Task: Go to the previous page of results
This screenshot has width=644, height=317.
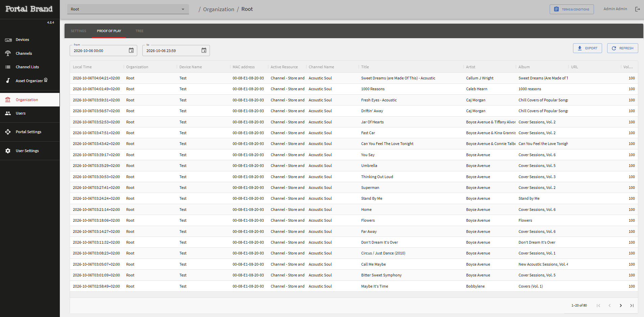Action: coord(610,306)
